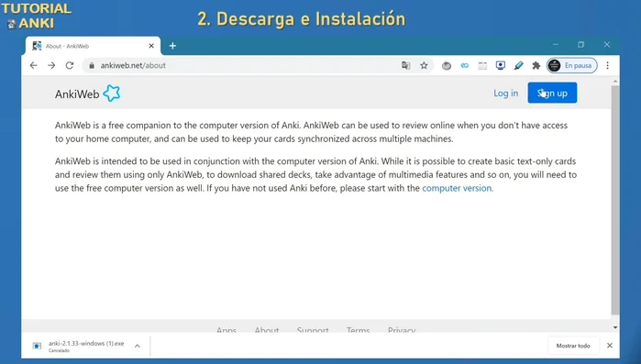Close the About - AnkiWeb tab
The width and height of the screenshot is (641, 364).
pyautogui.click(x=151, y=46)
